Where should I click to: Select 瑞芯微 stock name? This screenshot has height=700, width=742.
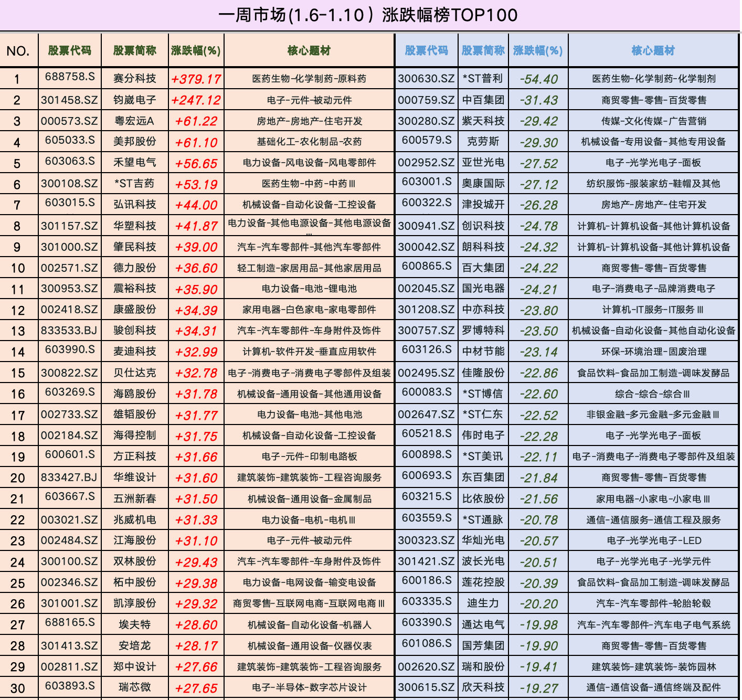135,687
